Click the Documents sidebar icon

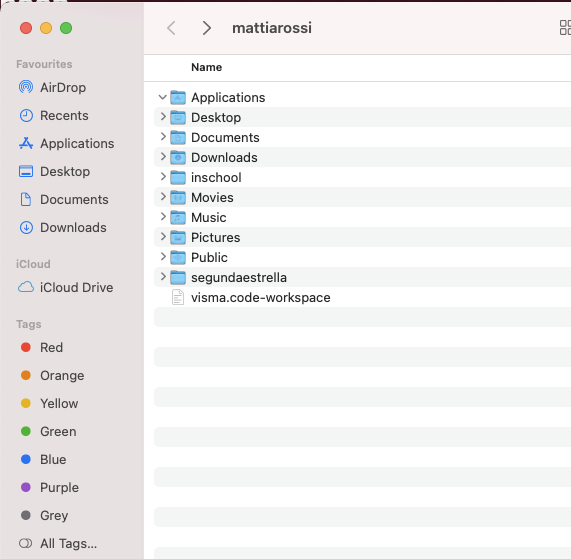(x=26, y=200)
